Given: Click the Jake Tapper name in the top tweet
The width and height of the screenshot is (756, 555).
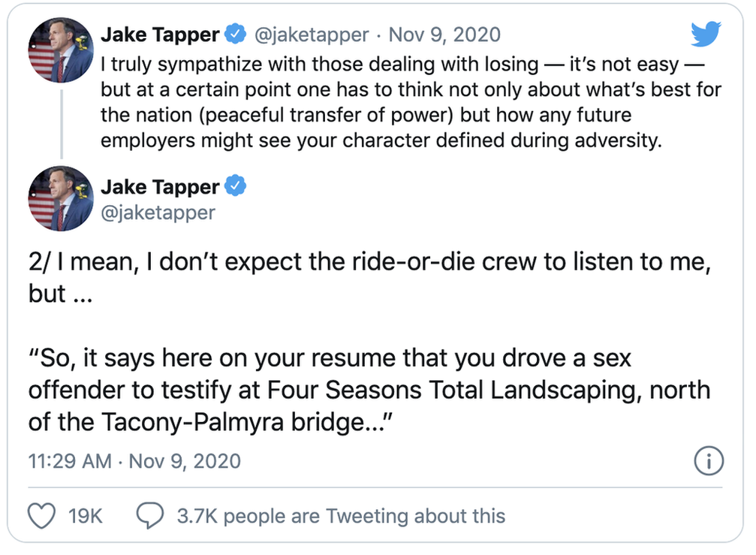Looking at the screenshot, I should click(160, 35).
